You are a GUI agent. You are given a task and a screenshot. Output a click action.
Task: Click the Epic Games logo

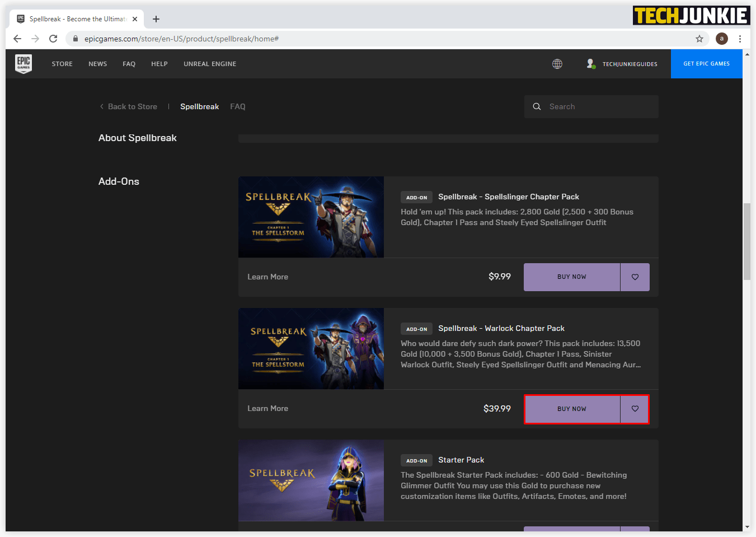24,64
